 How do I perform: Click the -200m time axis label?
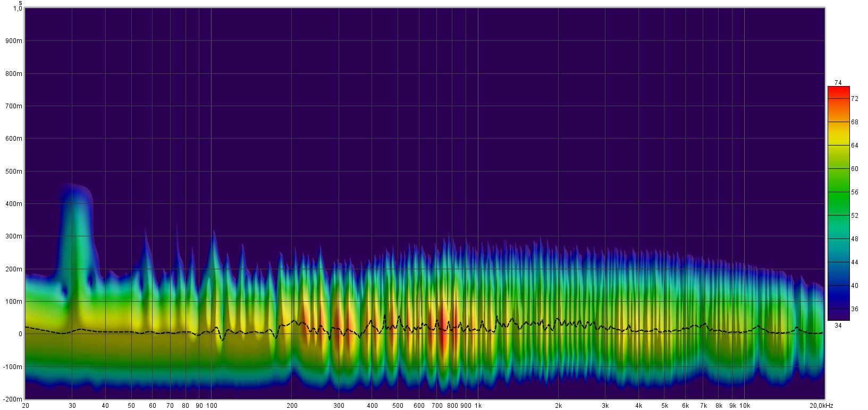point(13,399)
